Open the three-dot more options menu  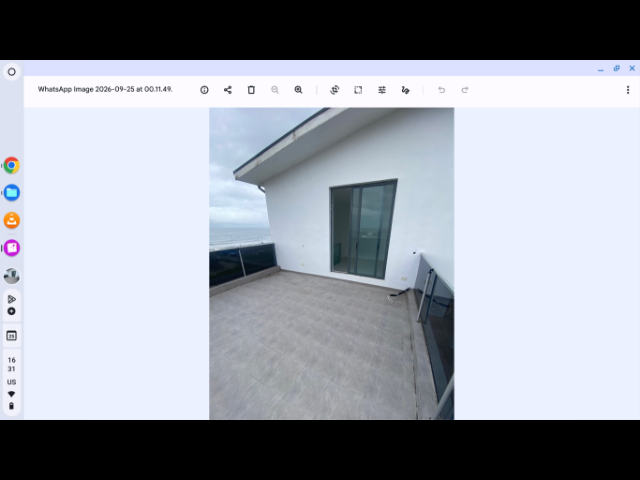tap(628, 90)
